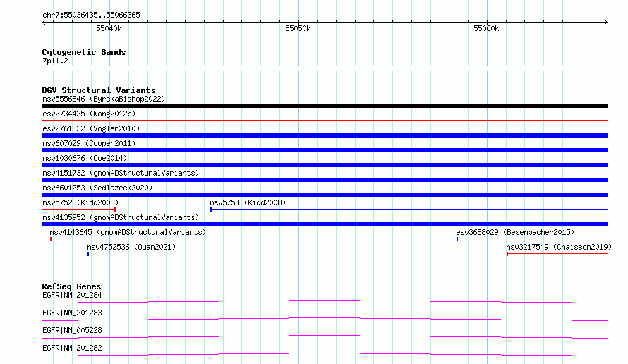Click the thin blue nsv5753 variant line
This screenshot has width=628, height=364.
click(409, 210)
